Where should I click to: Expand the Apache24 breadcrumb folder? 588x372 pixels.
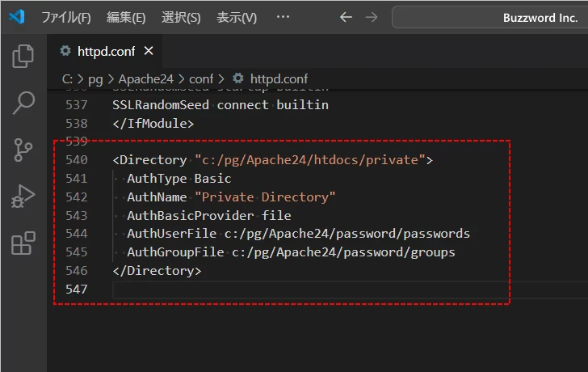click(x=146, y=78)
